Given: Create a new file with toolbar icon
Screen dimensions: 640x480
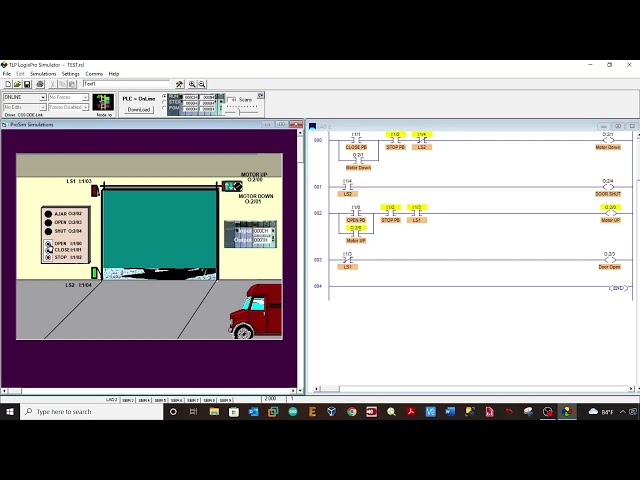Looking at the screenshot, I should (8, 84).
